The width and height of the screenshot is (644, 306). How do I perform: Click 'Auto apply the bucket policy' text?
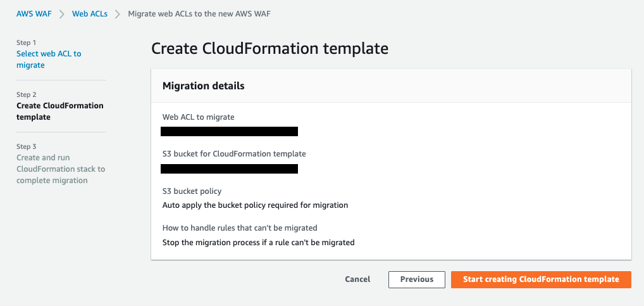255,205
